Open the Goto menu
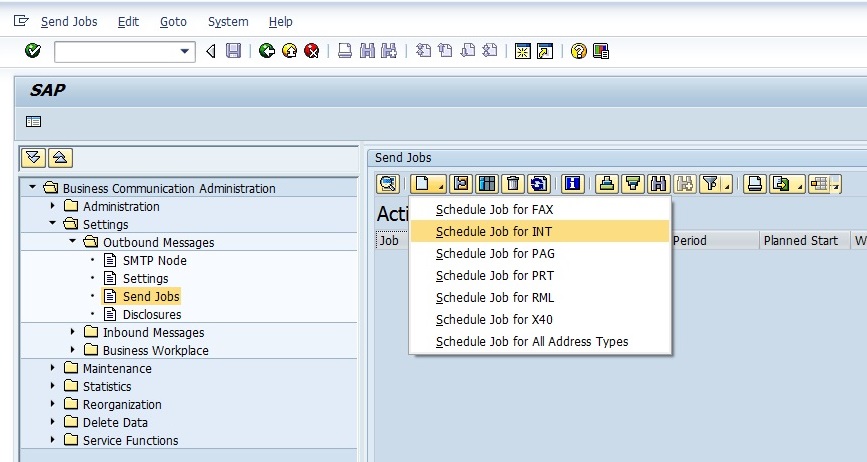This screenshot has width=867, height=462. tap(173, 22)
